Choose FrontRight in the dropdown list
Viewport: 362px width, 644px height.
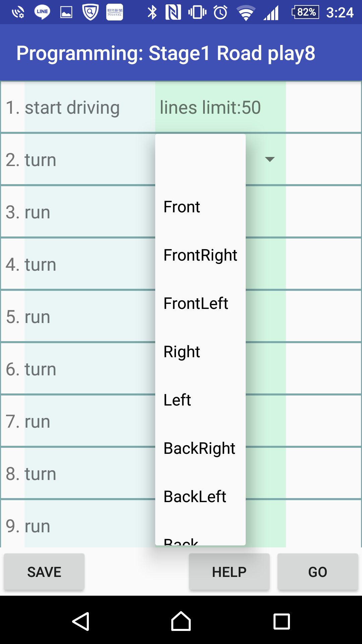(200, 255)
